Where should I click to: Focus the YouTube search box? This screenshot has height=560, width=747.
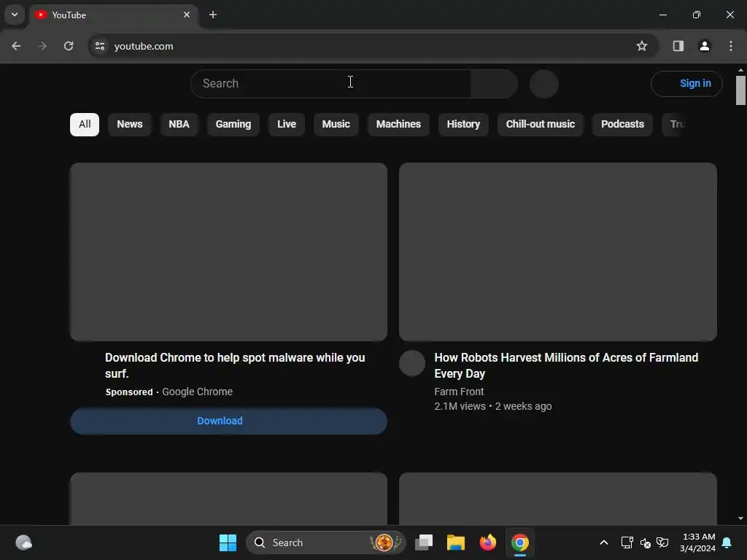pos(331,84)
